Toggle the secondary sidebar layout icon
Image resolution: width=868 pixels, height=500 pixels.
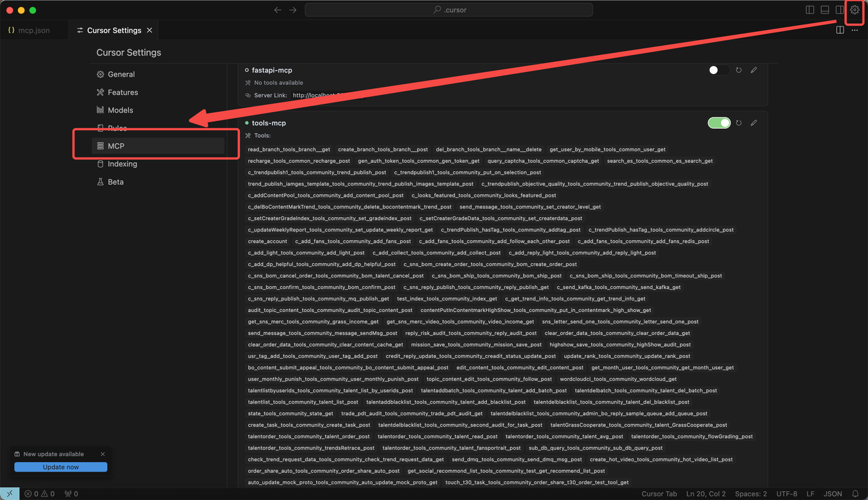pyautogui.click(x=840, y=10)
